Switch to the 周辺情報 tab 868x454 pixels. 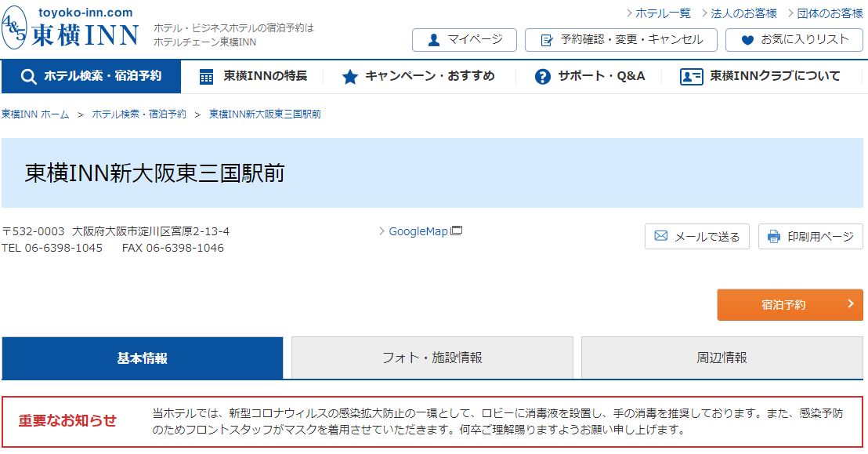click(722, 358)
